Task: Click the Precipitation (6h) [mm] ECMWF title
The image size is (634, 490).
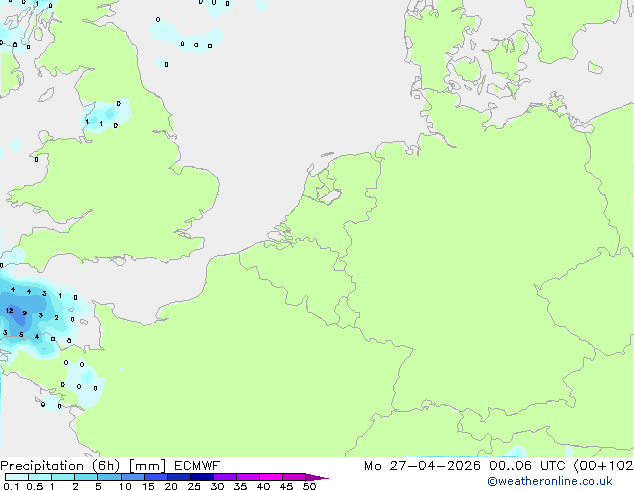Action: tap(110, 466)
